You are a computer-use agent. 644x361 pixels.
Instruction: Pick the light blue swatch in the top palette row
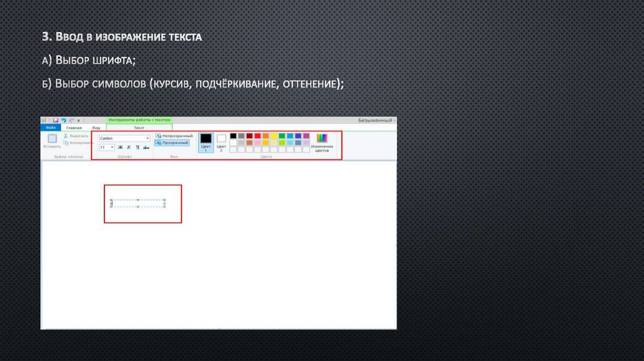(290, 136)
